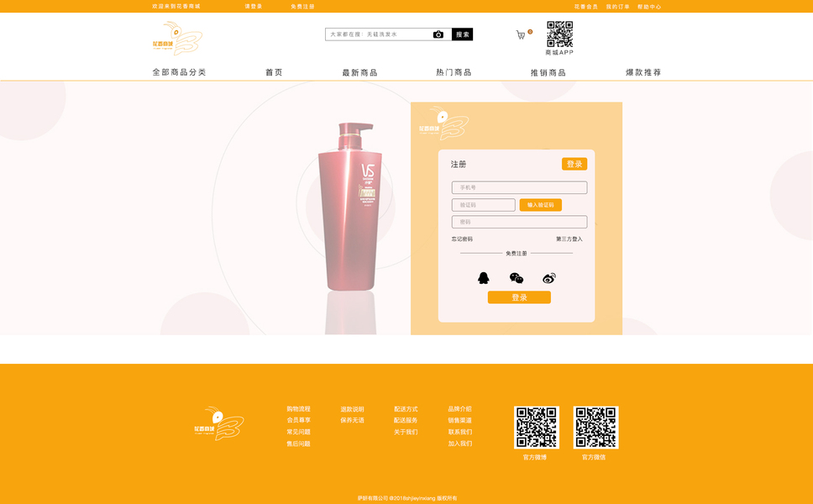Screen dimensions: 813x504
Task: Open 购物流程 footer link
Action: [x=299, y=409]
